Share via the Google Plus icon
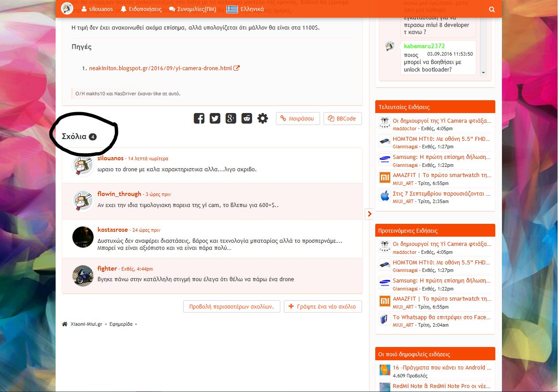Screen dimensions: 558x392 point(231,118)
